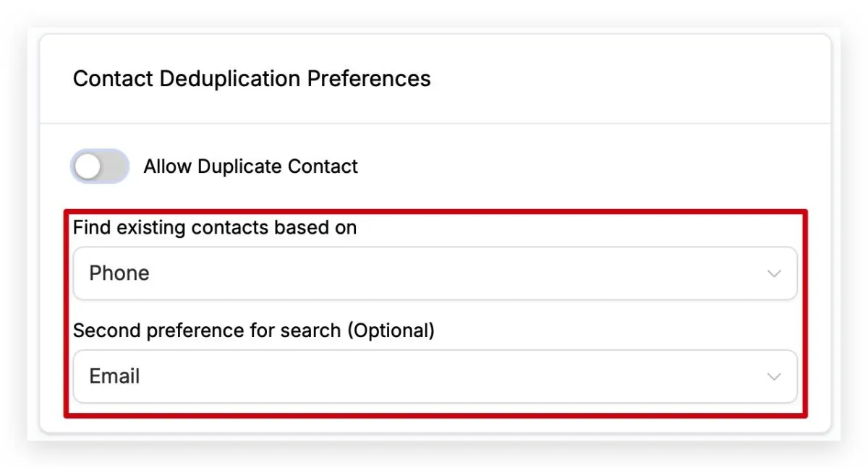The height and width of the screenshot is (468, 868).
Task: Select the find existing contacts field
Action: pos(434,273)
